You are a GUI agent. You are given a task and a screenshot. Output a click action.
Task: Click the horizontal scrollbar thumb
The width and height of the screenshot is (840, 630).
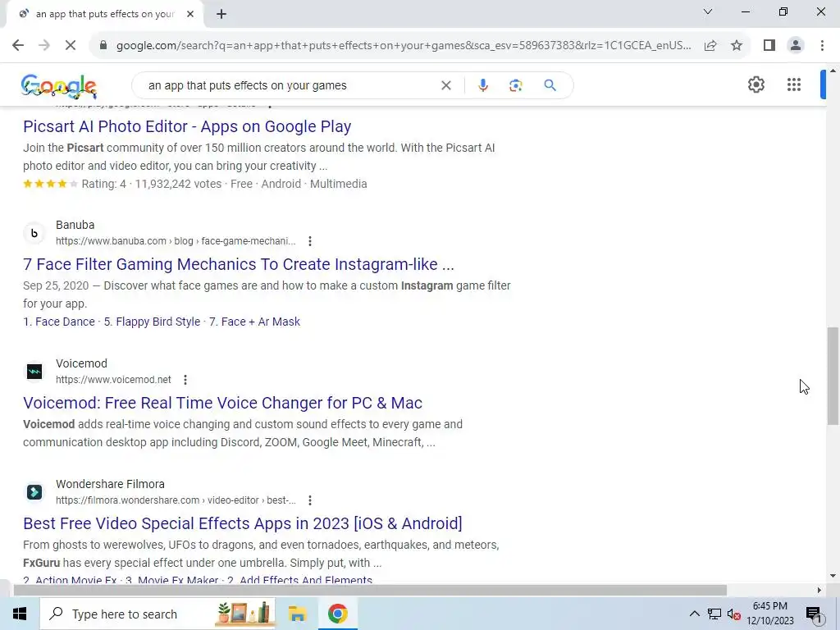tap(370, 591)
